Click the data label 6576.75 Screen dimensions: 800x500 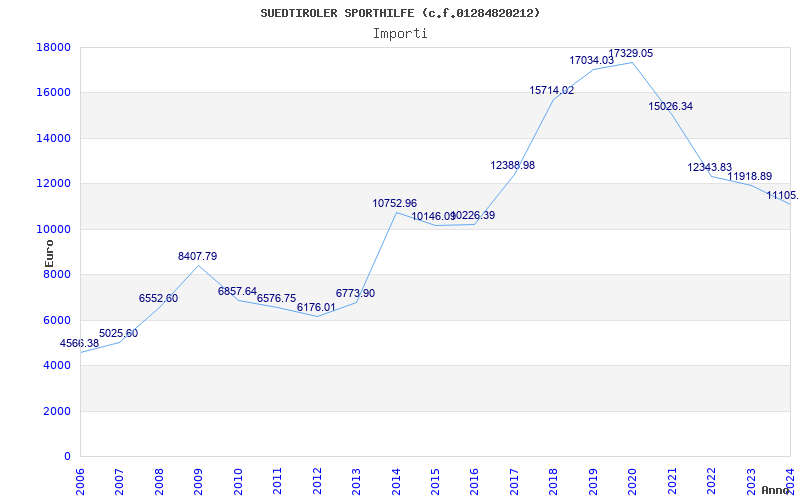(x=277, y=298)
